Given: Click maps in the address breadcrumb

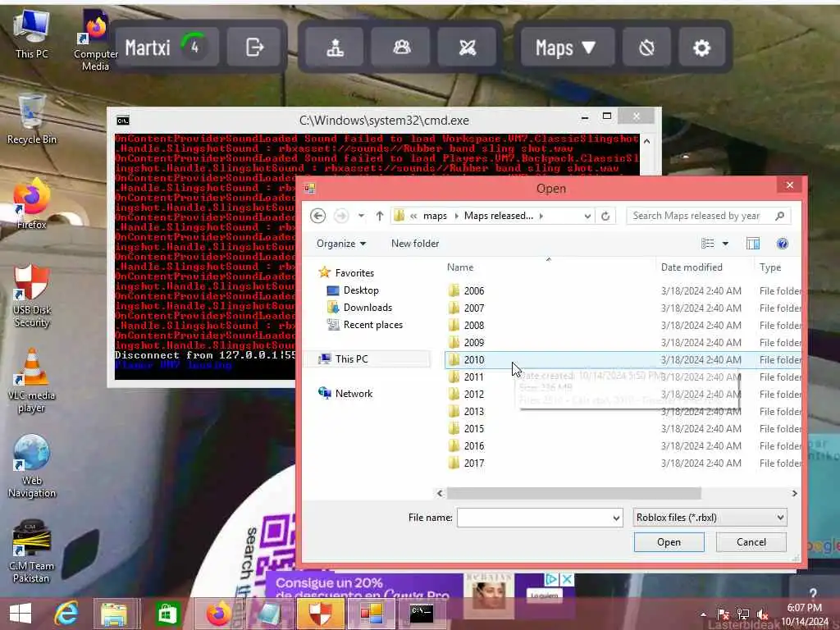Looking at the screenshot, I should [435, 216].
